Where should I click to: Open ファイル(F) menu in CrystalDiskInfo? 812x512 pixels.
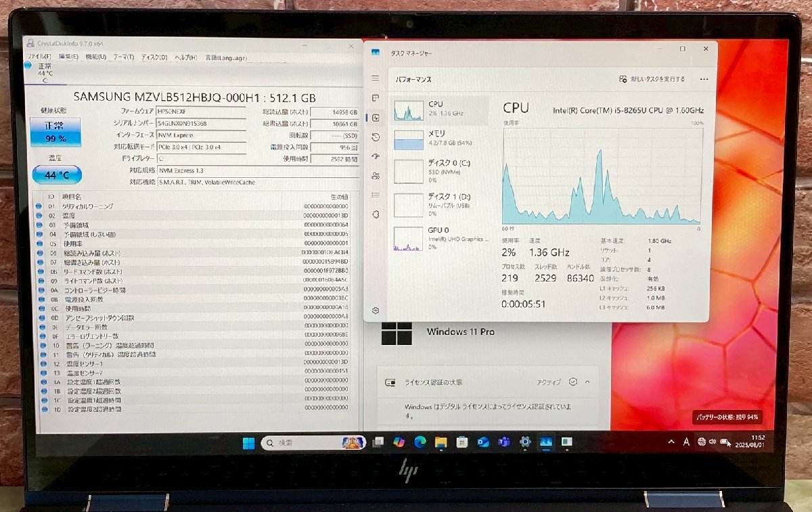(39, 57)
